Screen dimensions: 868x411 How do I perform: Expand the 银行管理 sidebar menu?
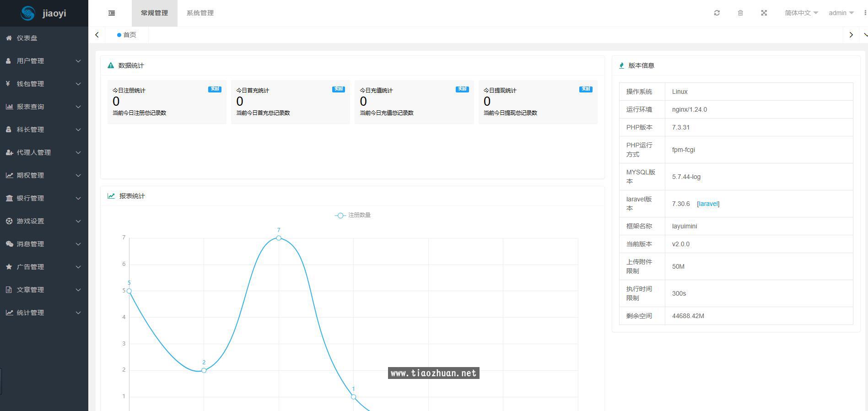point(44,198)
